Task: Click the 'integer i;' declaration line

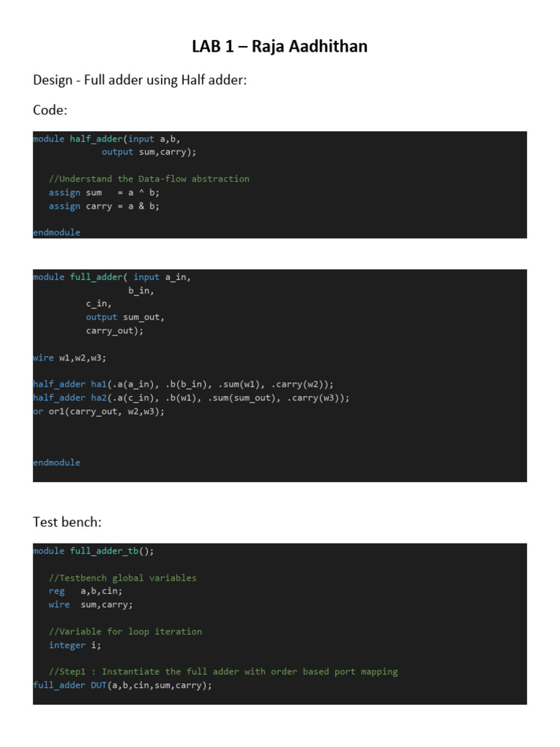Action: click(75, 645)
